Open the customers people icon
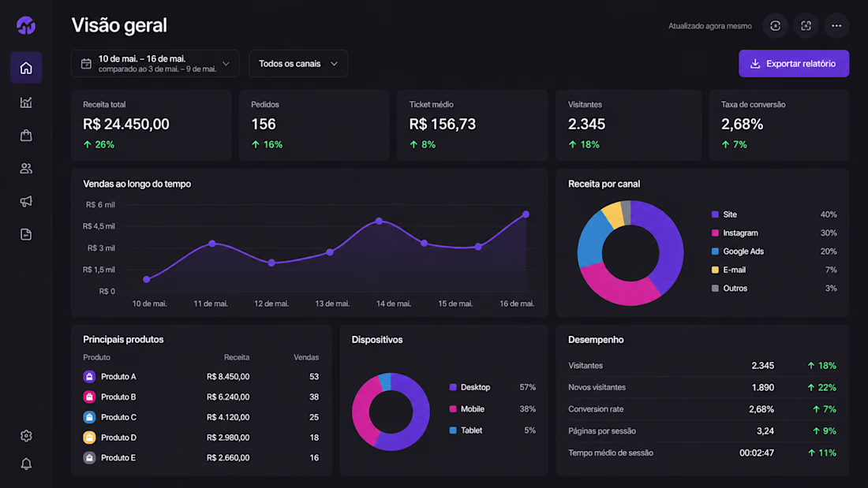868x488 pixels. point(26,168)
